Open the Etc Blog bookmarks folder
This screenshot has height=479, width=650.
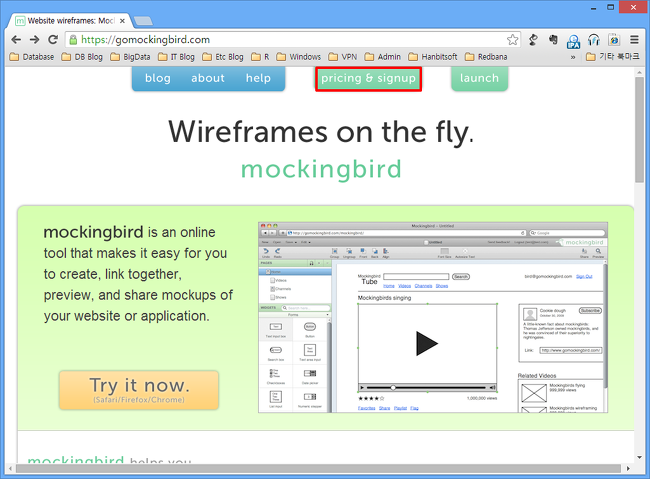223,57
